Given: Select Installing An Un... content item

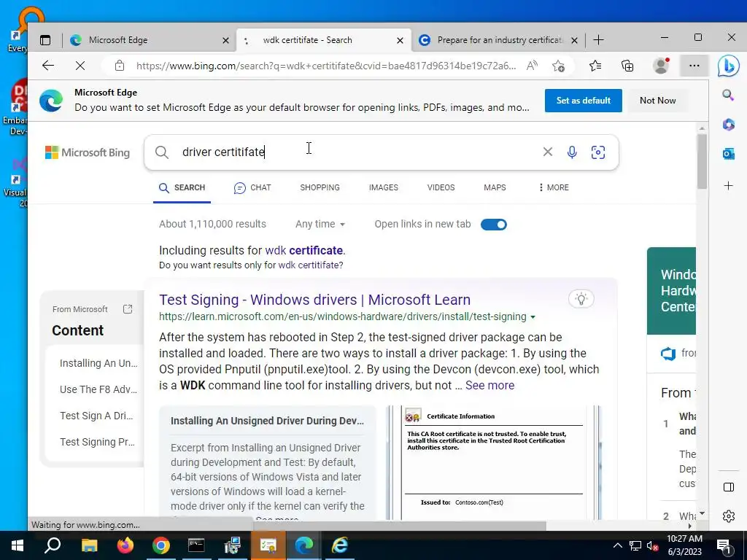Looking at the screenshot, I should click(98, 363).
